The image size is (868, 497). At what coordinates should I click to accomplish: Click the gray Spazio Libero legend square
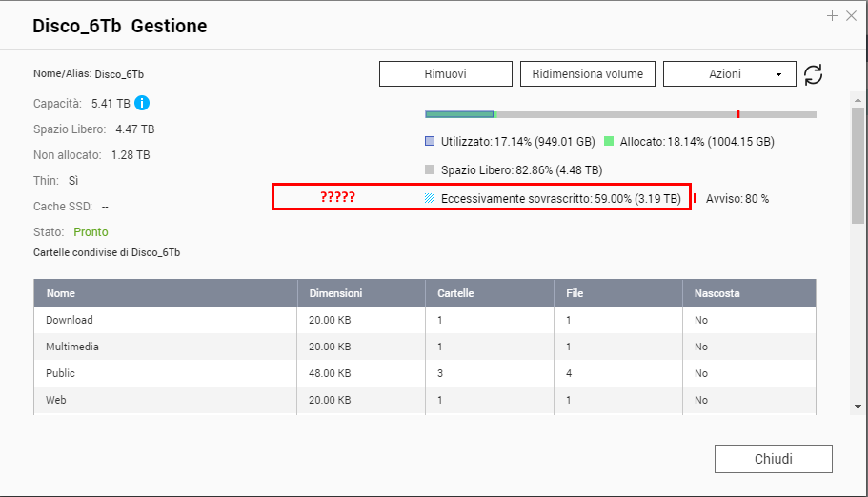(430, 170)
